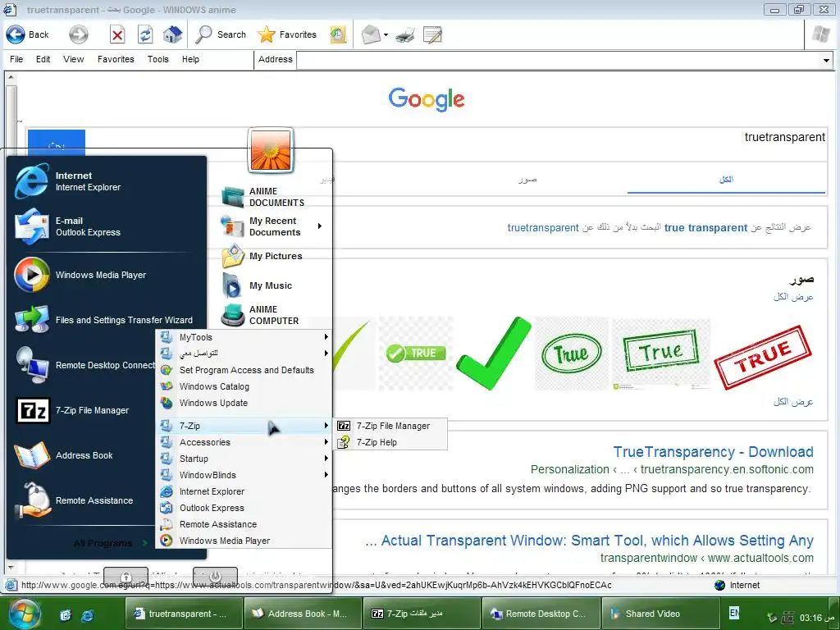Open the View menu
The height and width of the screenshot is (630, 840).
[x=73, y=59]
